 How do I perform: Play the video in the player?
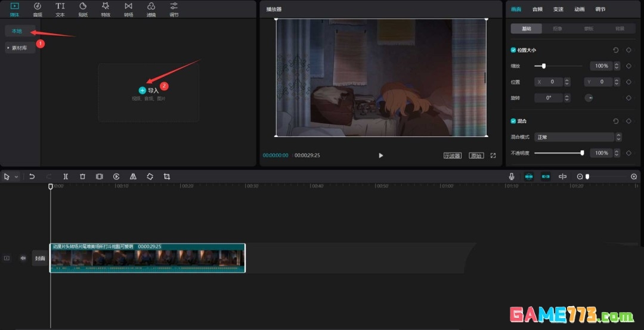tap(380, 155)
